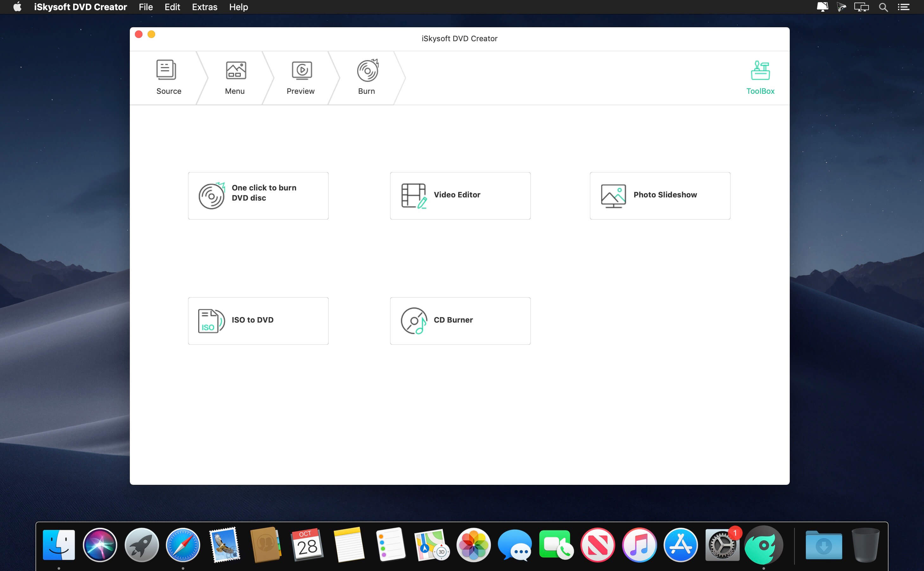
Task: Click the Photo Slideshow monitor icon
Action: [613, 196]
